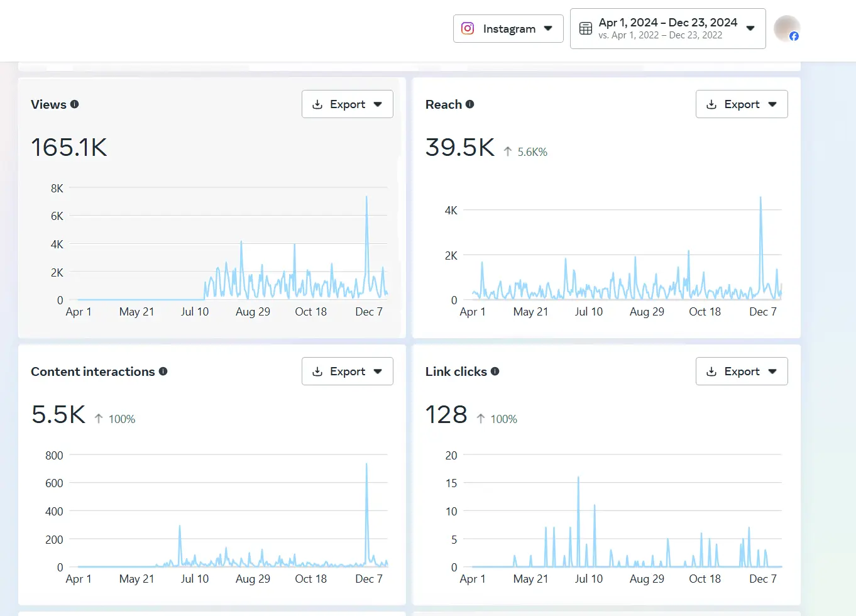Click the Views info icon
This screenshot has width=856, height=616.
click(75, 104)
